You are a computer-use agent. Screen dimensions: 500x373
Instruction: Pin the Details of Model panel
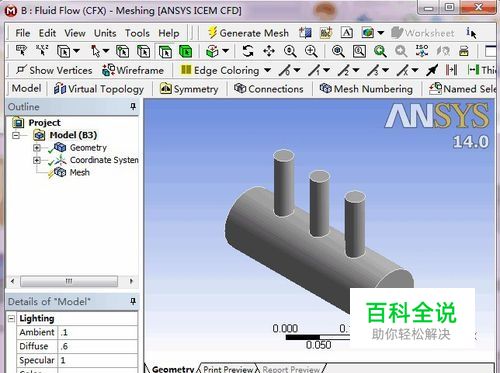click(133, 301)
